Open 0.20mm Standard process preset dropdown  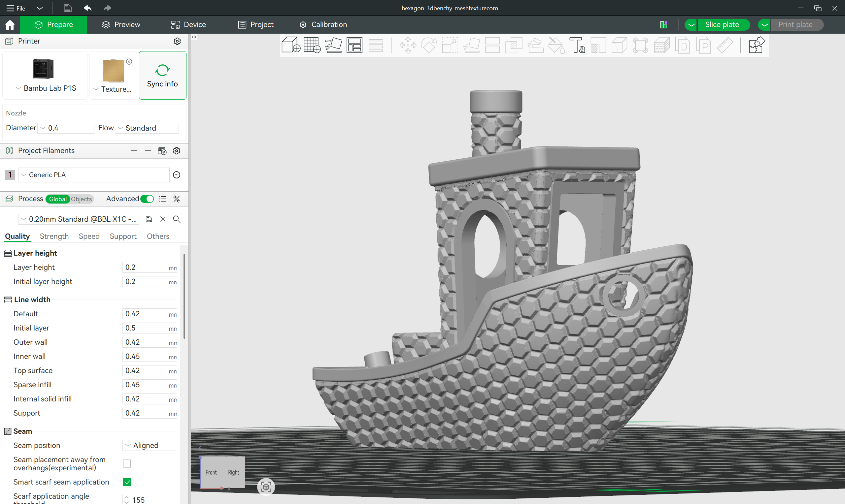(79, 219)
